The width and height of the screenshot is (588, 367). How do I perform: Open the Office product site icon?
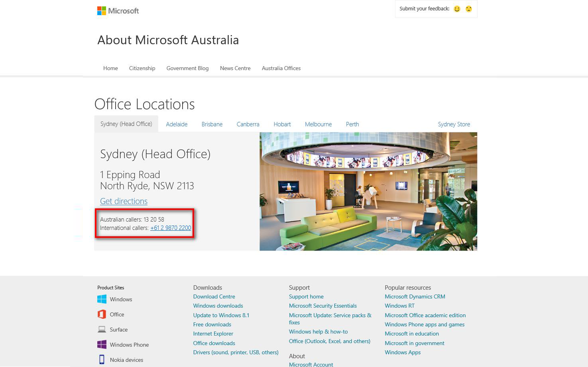click(102, 314)
